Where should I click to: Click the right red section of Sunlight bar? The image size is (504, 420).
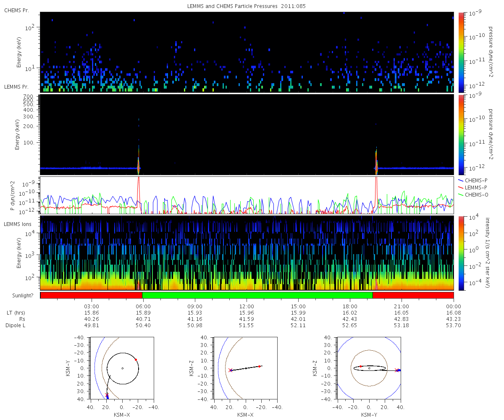tap(413, 295)
